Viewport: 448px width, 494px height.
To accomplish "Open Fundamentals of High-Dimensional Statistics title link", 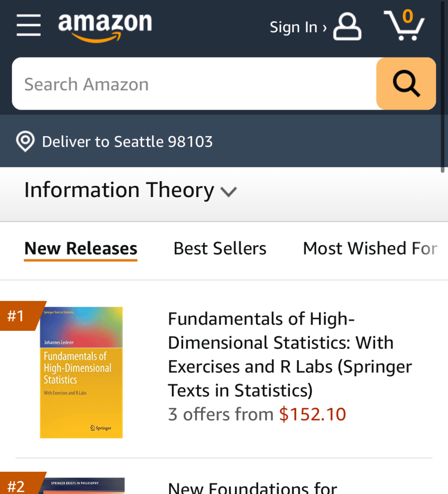I will pos(289,354).
